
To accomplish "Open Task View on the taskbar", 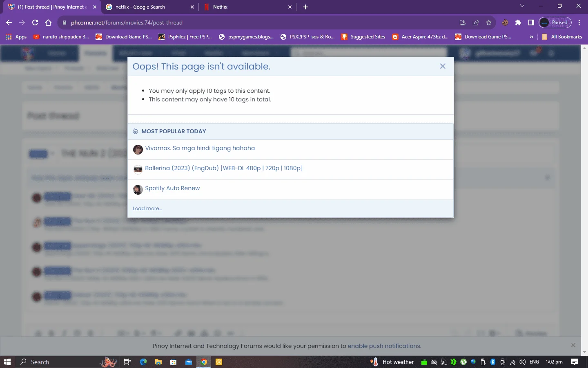I will 127,362.
